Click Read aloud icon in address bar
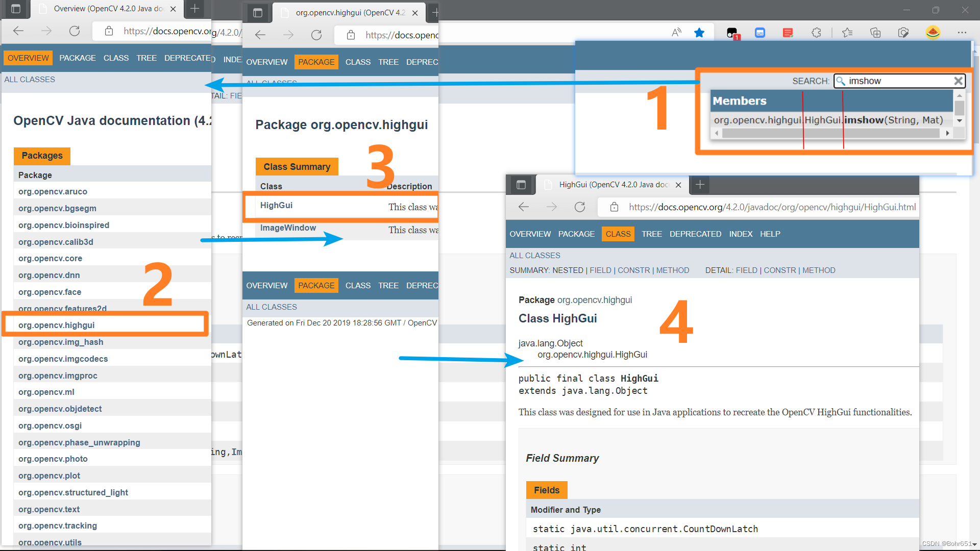Image resolution: width=980 pixels, height=551 pixels. (x=676, y=33)
